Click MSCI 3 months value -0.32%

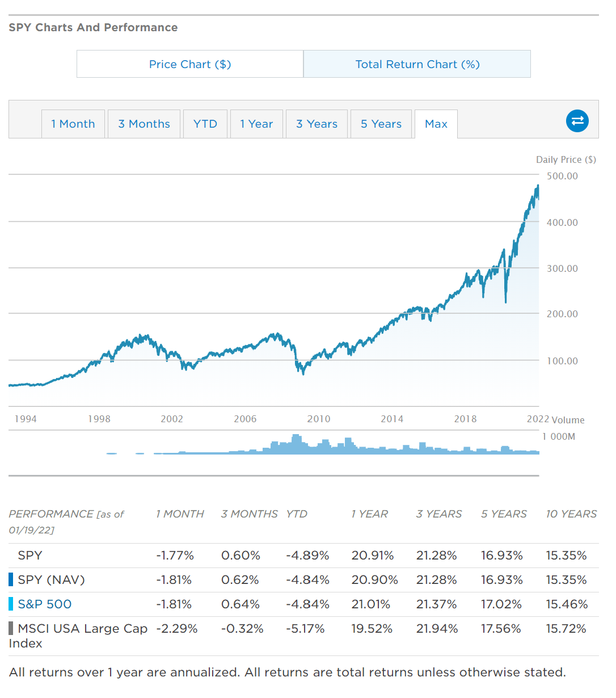[243, 629]
